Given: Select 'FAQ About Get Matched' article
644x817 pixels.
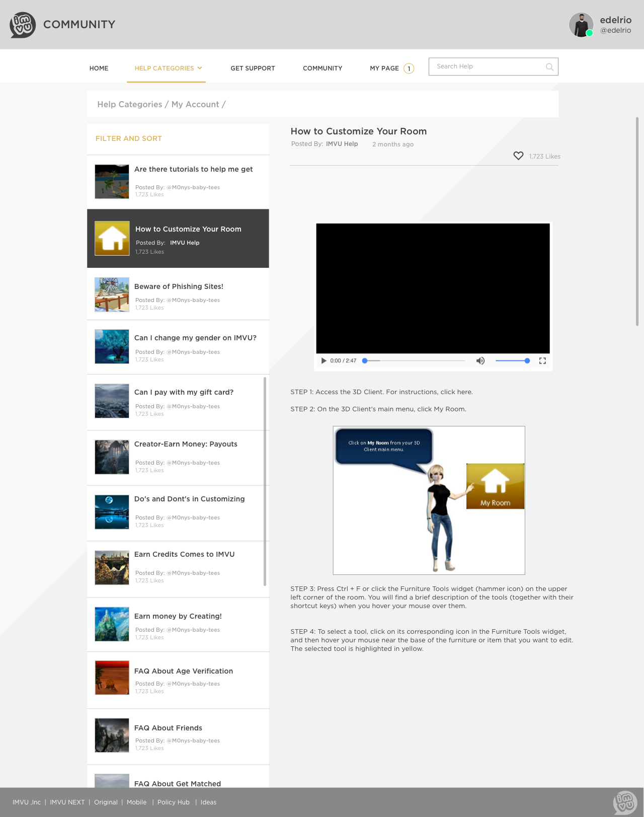Looking at the screenshot, I should tap(178, 783).
